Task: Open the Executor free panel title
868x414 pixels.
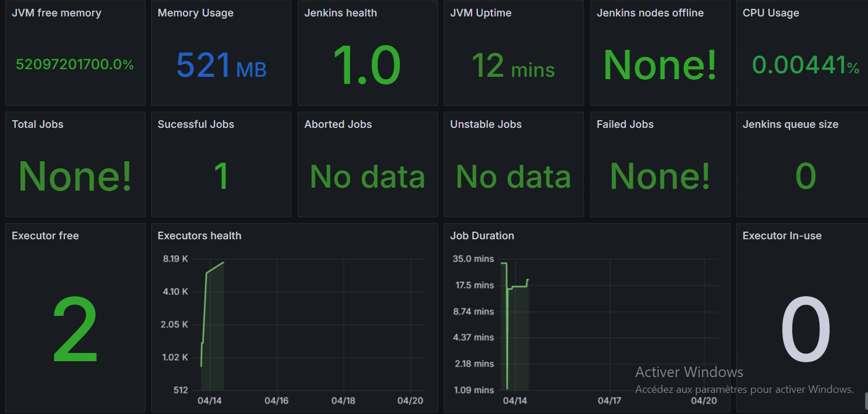Action: pos(45,236)
